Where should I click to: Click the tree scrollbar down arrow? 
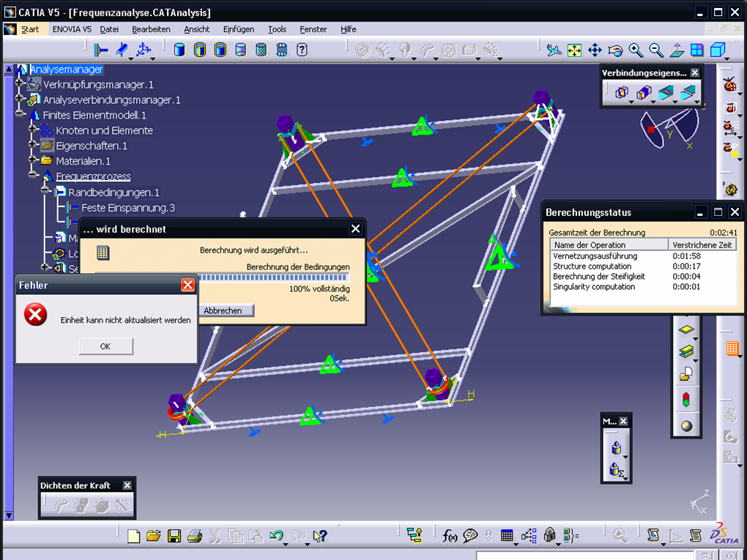9,515
